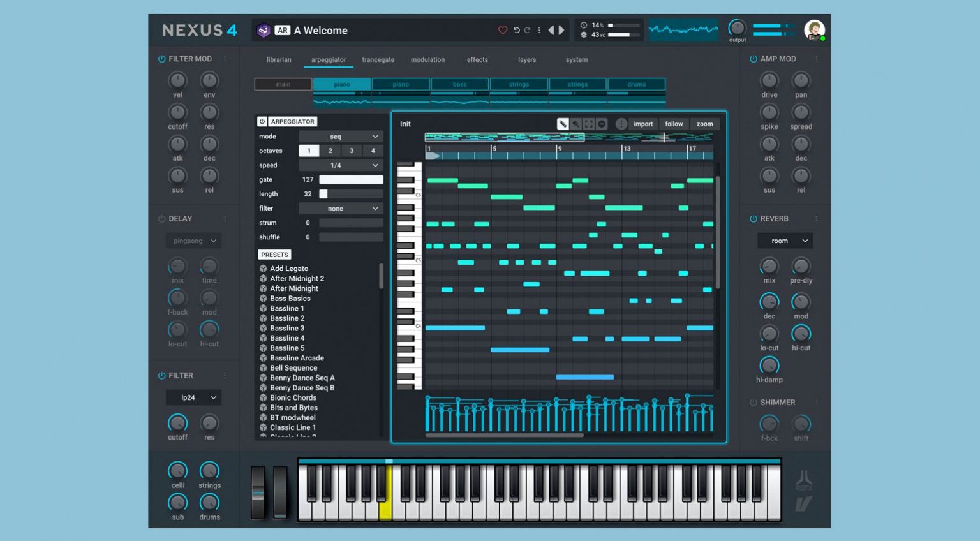Select the Bassline Arcade preset
This screenshot has width=980, height=541.
[297, 358]
